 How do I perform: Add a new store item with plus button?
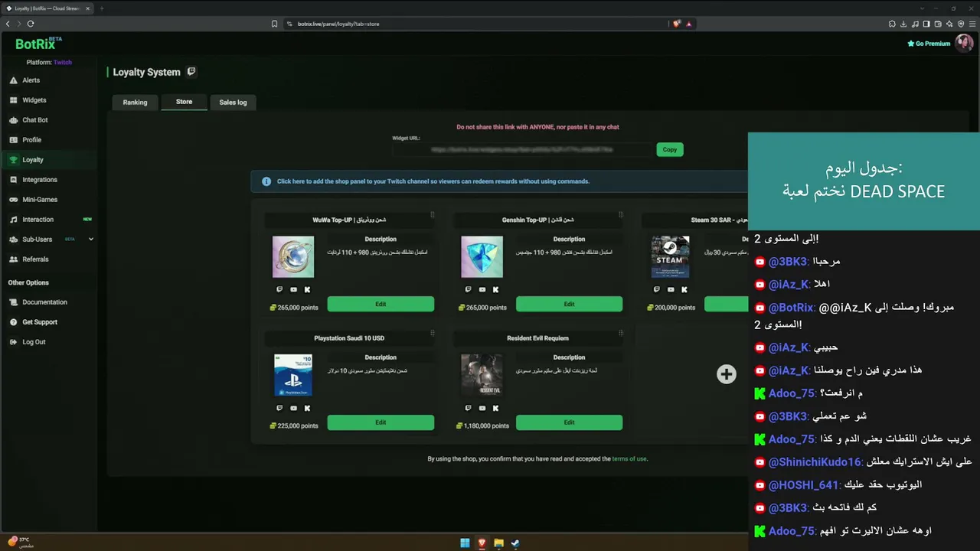click(727, 374)
